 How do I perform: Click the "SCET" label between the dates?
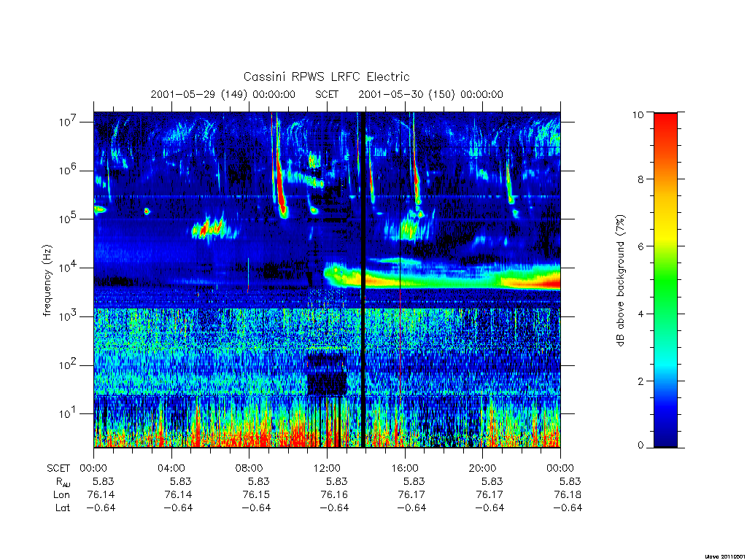(x=327, y=94)
